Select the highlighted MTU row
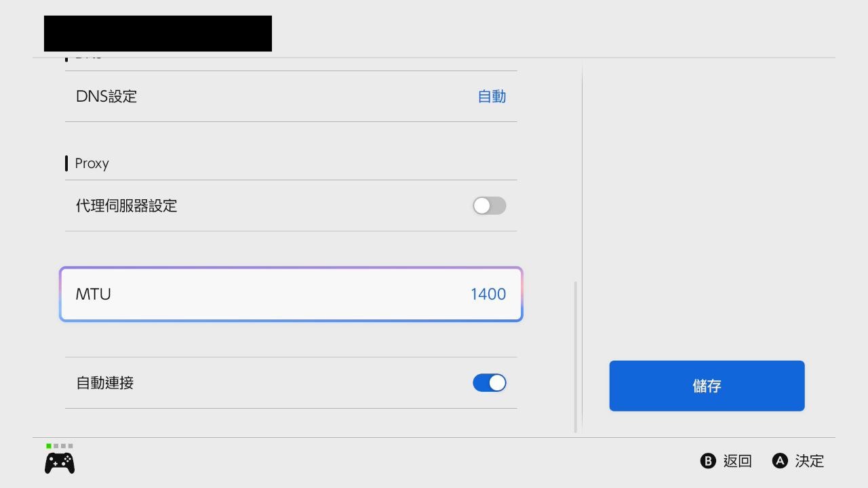868x488 pixels. (x=291, y=293)
